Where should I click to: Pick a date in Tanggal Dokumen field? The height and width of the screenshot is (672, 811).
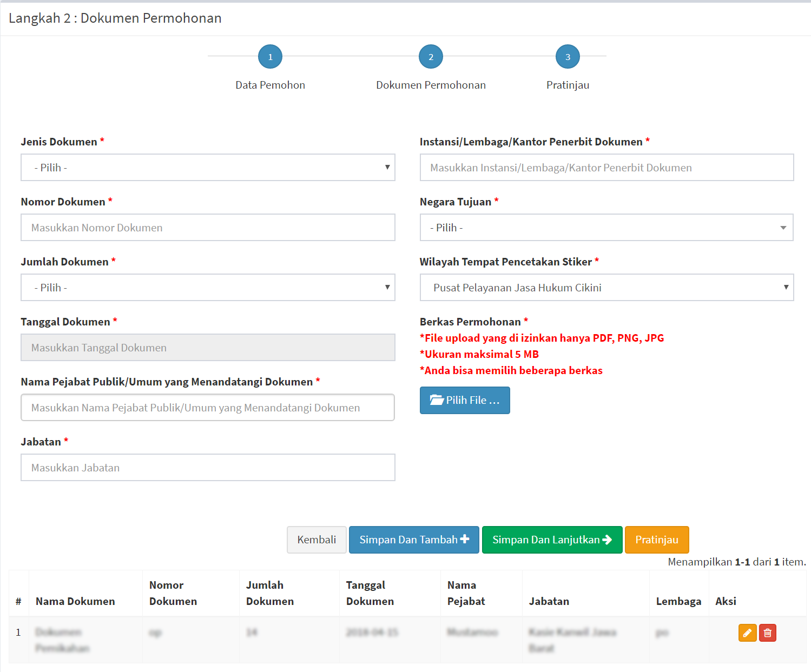(x=208, y=348)
